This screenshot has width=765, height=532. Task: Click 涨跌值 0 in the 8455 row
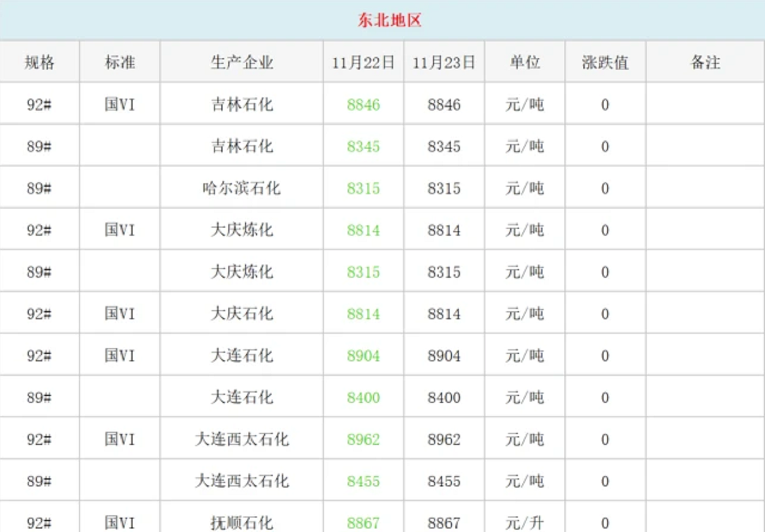point(605,481)
